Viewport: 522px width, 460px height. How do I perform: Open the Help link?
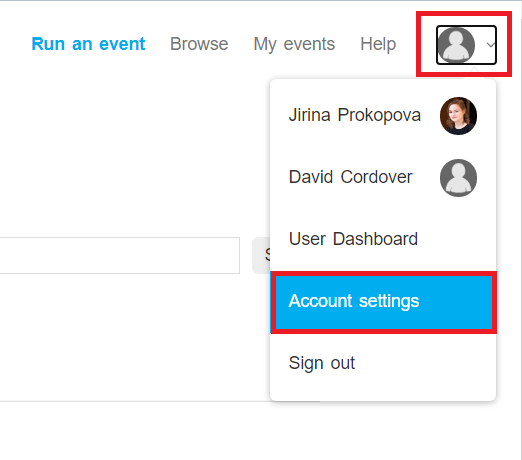point(378,44)
